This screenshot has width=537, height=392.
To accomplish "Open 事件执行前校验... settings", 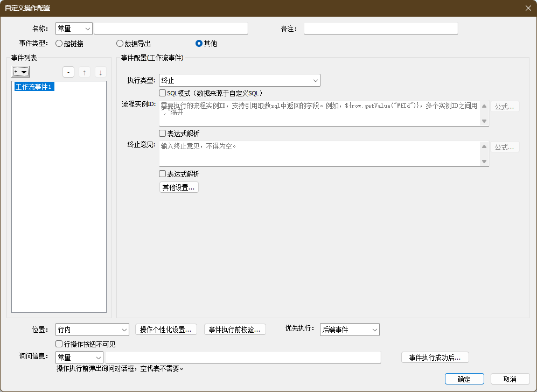I will (235, 330).
